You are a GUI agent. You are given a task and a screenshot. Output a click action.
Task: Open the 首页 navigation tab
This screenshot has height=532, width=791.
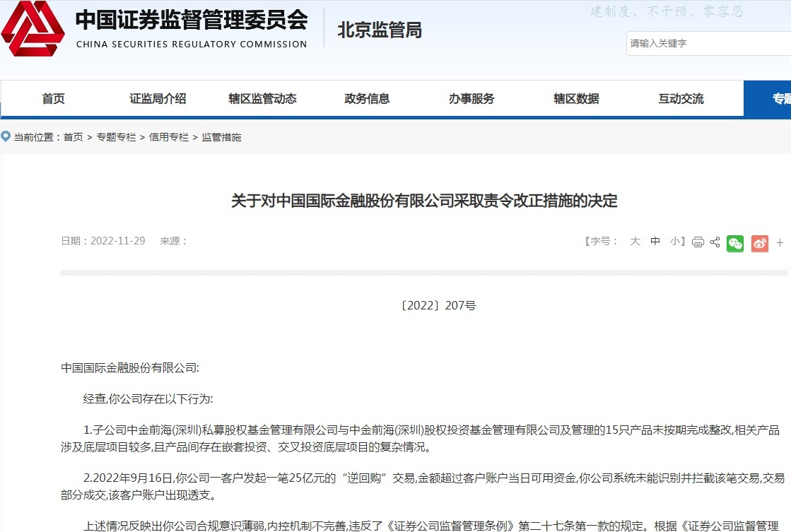click(54, 99)
